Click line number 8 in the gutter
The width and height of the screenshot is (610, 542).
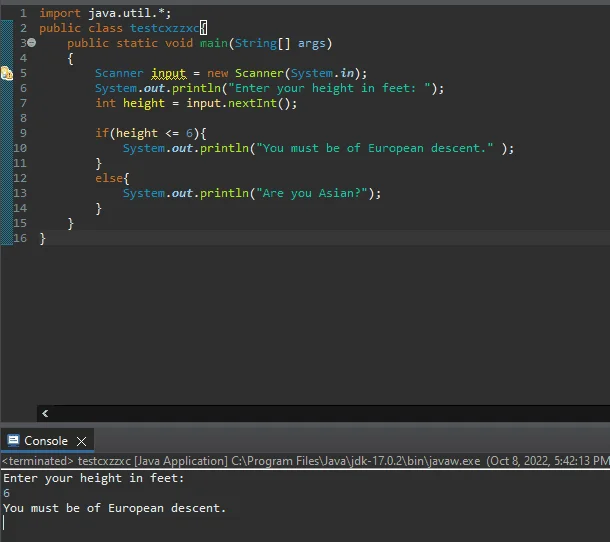23,118
